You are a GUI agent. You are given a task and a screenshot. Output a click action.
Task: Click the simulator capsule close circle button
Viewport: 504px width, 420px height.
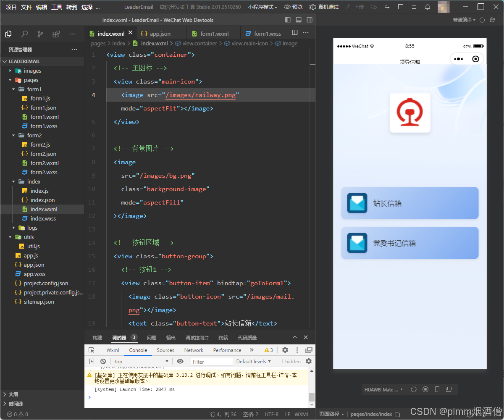pos(475,59)
